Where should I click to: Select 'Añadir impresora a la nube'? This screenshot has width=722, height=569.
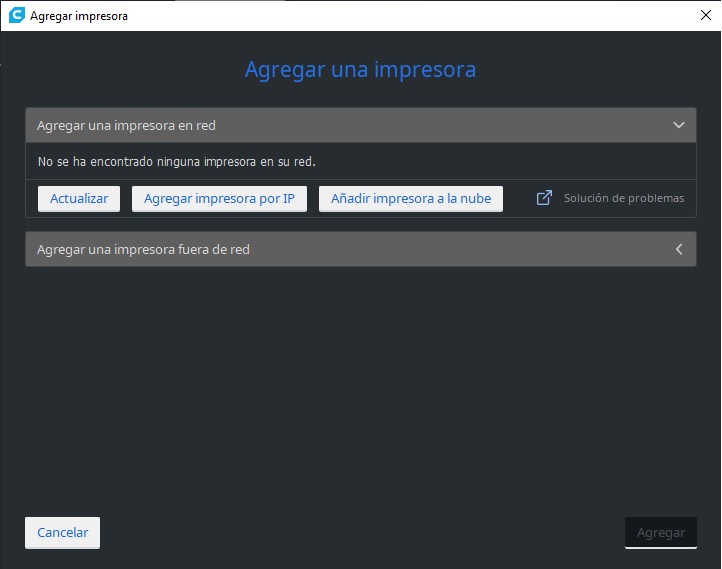click(x=411, y=198)
